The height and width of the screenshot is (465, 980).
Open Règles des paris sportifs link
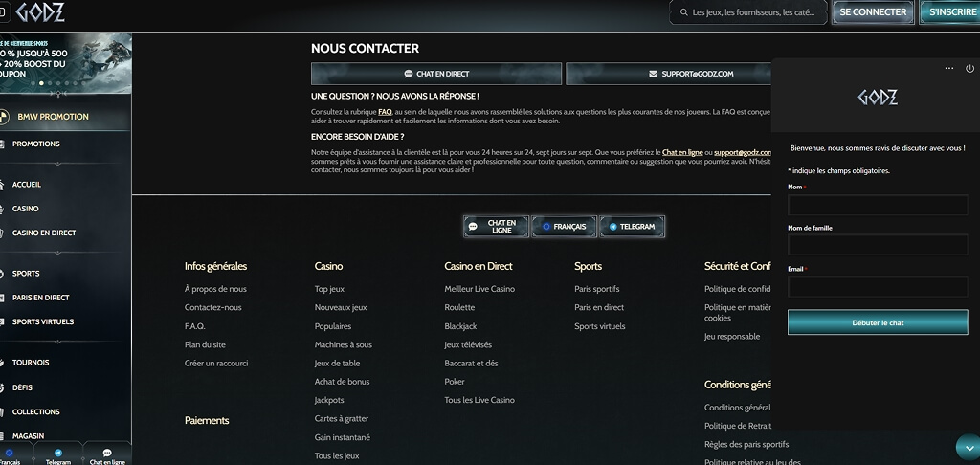tap(746, 444)
